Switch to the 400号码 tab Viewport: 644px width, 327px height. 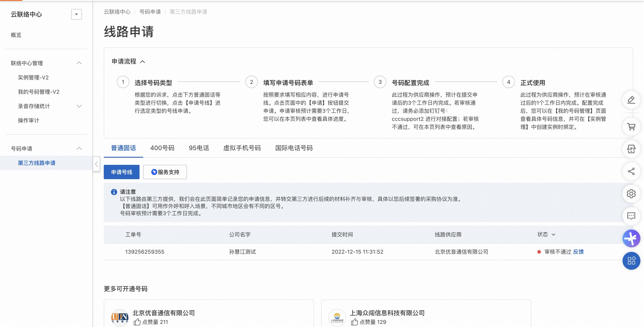pos(162,148)
